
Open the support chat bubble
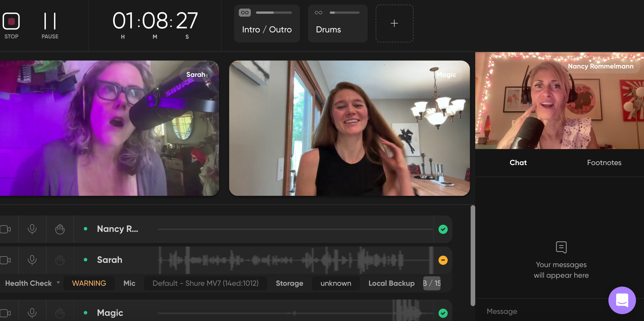[x=622, y=300]
